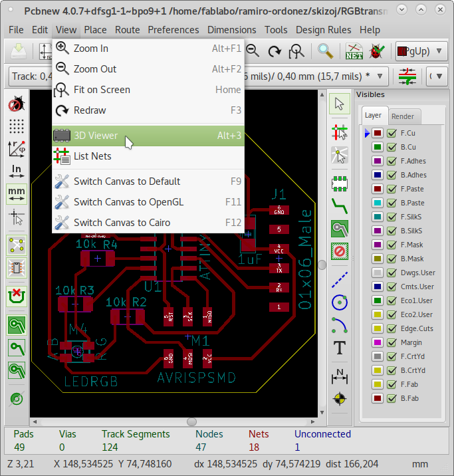Toggle Margin layer visibility checkbox

(392, 342)
